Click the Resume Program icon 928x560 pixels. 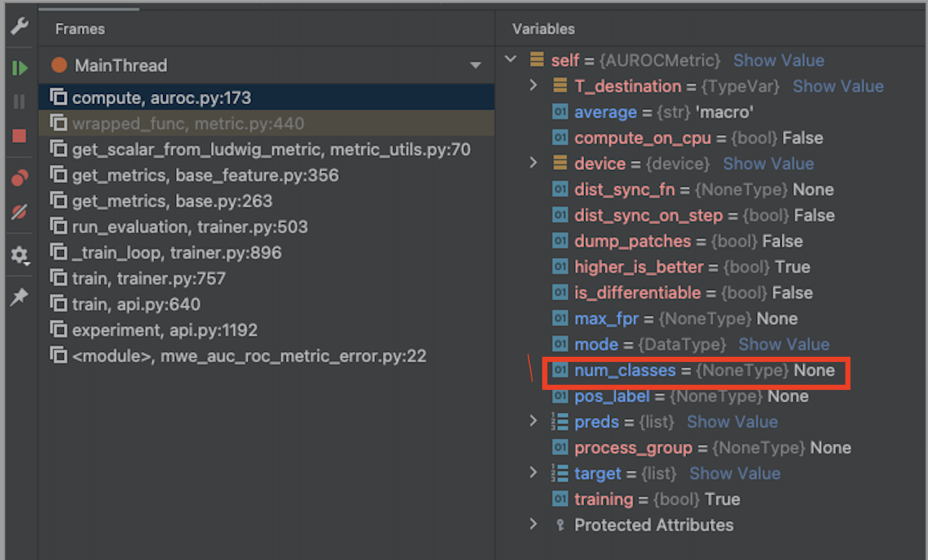point(19,67)
